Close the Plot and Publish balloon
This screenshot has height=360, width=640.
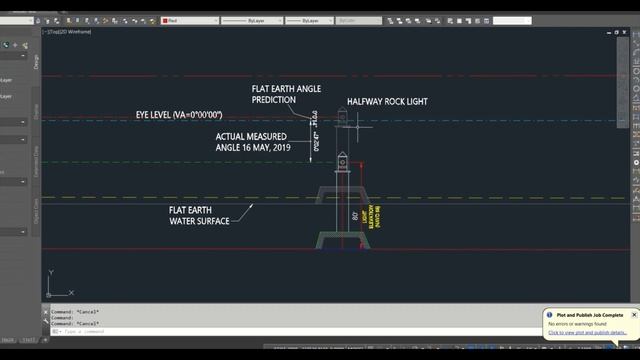pos(634,315)
